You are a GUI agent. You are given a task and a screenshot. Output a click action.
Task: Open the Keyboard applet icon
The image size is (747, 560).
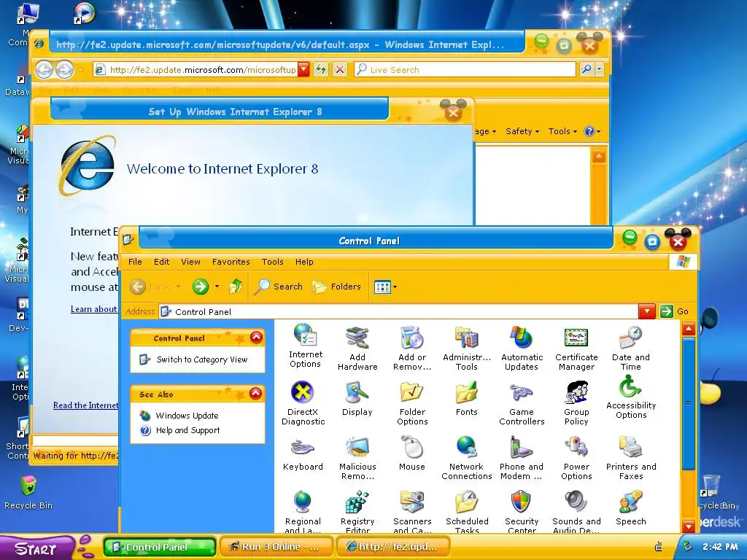click(303, 454)
